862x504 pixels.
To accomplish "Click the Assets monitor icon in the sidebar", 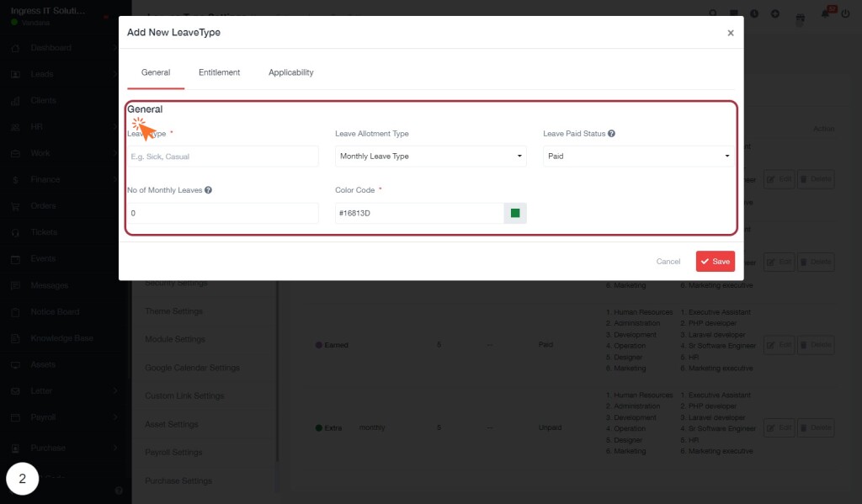I will pos(15,364).
